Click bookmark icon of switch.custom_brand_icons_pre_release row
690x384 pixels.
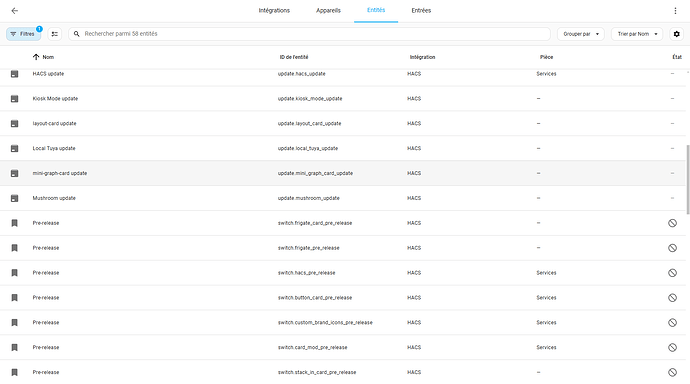pyautogui.click(x=15, y=322)
